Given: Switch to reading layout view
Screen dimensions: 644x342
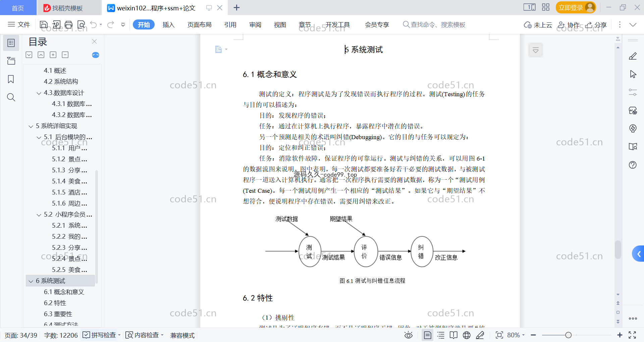Looking at the screenshot, I should 453,335.
